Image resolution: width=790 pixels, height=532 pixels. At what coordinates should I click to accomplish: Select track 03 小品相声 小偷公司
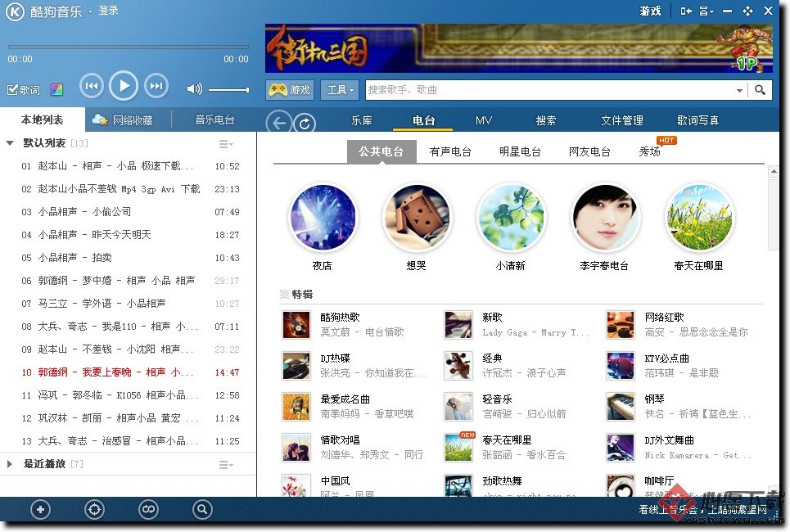click(129, 212)
